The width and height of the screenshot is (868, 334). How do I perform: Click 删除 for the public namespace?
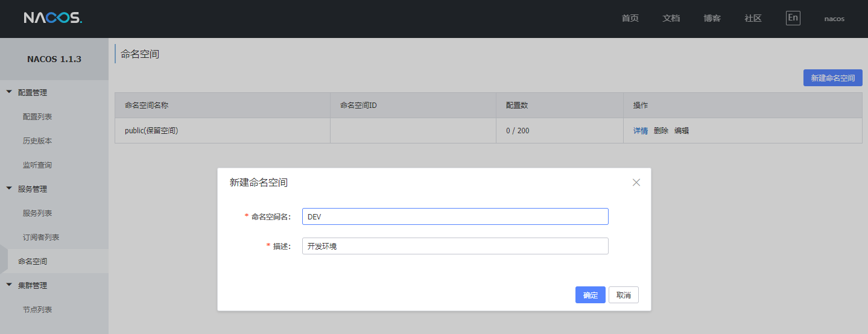[661, 130]
